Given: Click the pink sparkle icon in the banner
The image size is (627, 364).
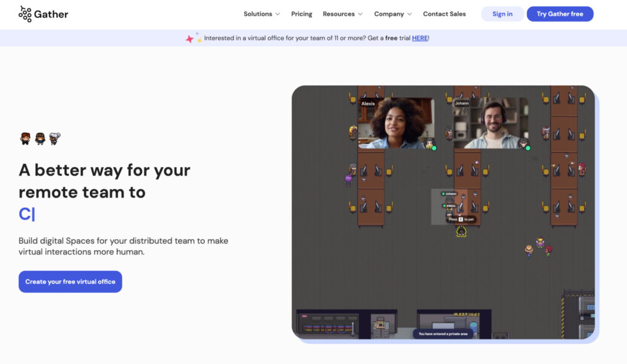Looking at the screenshot, I should point(190,39).
